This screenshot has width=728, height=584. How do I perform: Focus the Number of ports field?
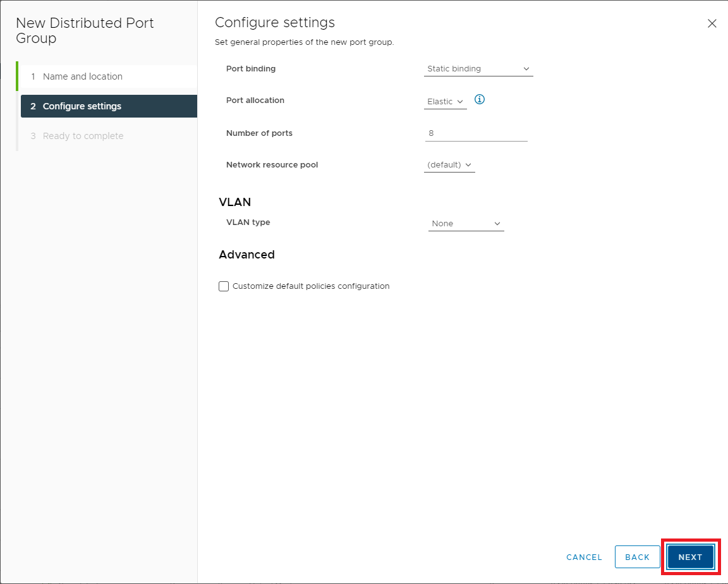pyautogui.click(x=476, y=133)
